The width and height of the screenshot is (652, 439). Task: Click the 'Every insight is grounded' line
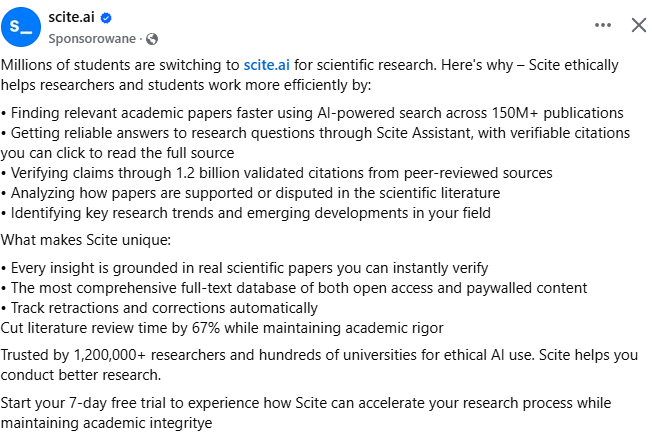click(x=244, y=268)
